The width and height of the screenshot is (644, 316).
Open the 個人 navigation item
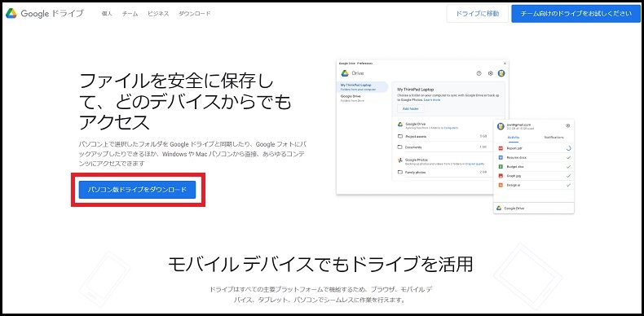(x=107, y=14)
